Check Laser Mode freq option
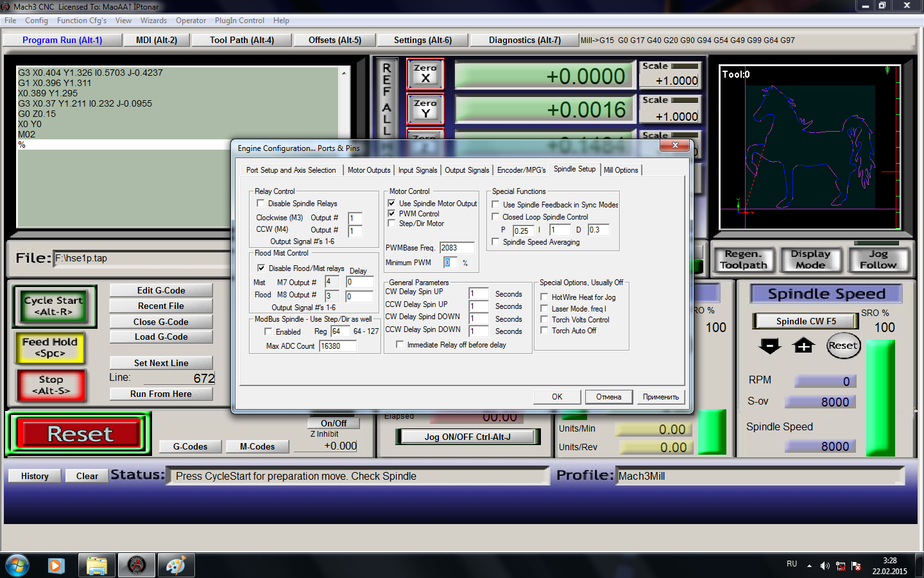924x578 pixels. [x=544, y=308]
